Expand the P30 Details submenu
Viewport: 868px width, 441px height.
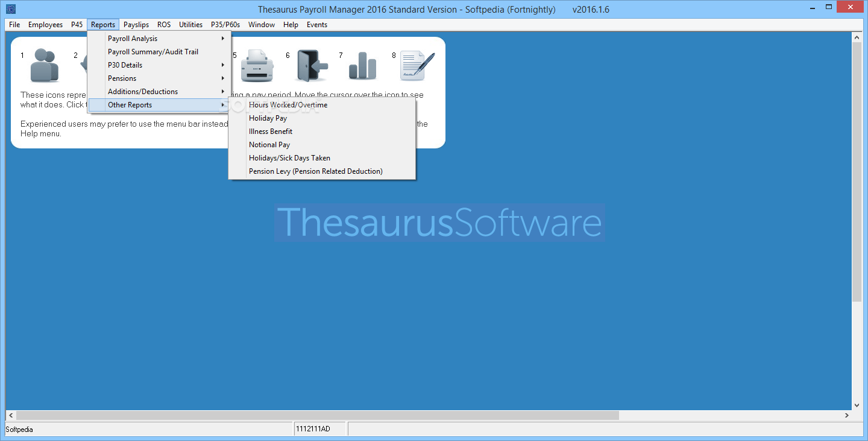[x=159, y=65]
